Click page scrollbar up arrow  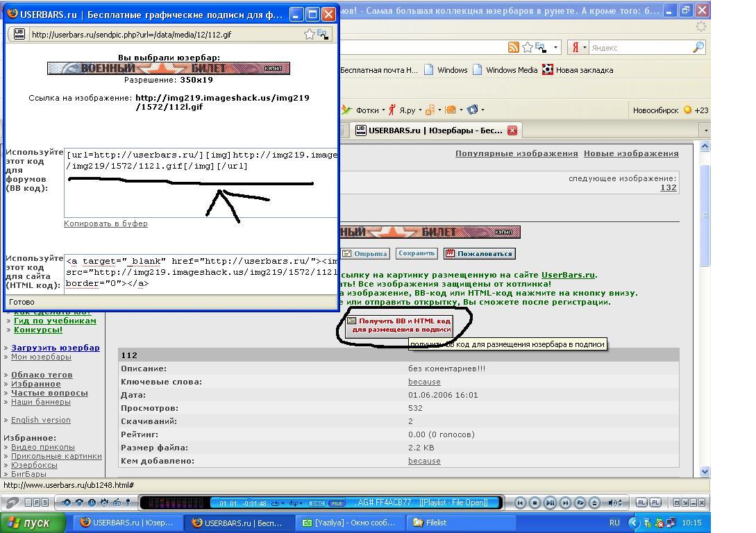pyautogui.click(x=705, y=146)
